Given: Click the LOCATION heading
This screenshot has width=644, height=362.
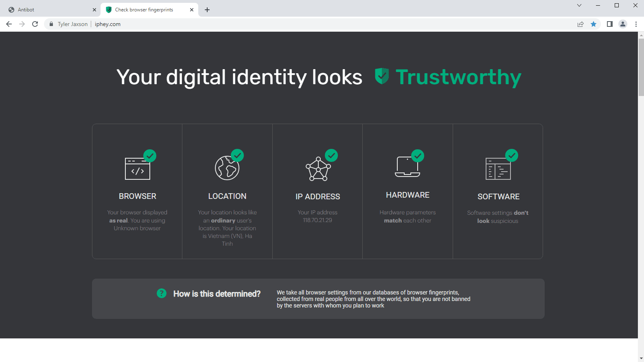Looking at the screenshot, I should point(227,196).
